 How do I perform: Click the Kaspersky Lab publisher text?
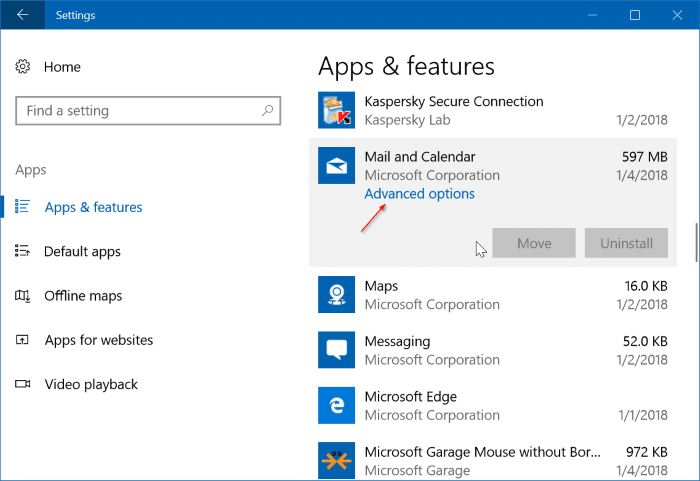(407, 120)
